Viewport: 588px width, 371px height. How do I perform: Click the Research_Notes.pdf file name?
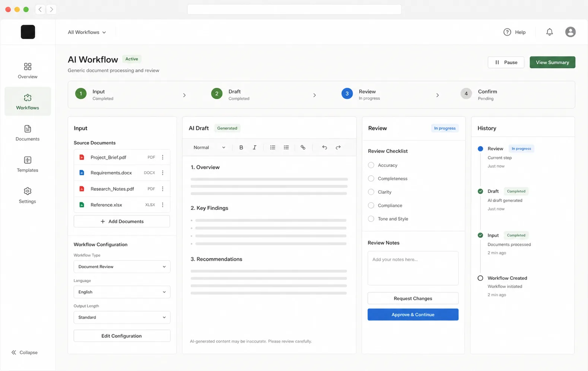(112, 189)
